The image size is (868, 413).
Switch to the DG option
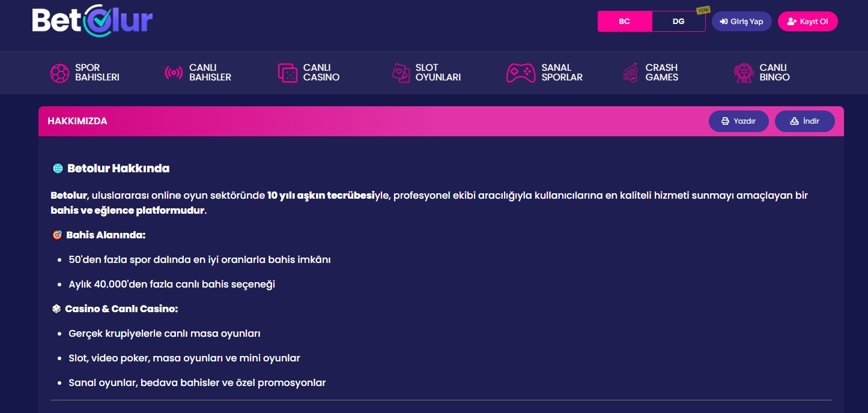click(x=679, y=22)
